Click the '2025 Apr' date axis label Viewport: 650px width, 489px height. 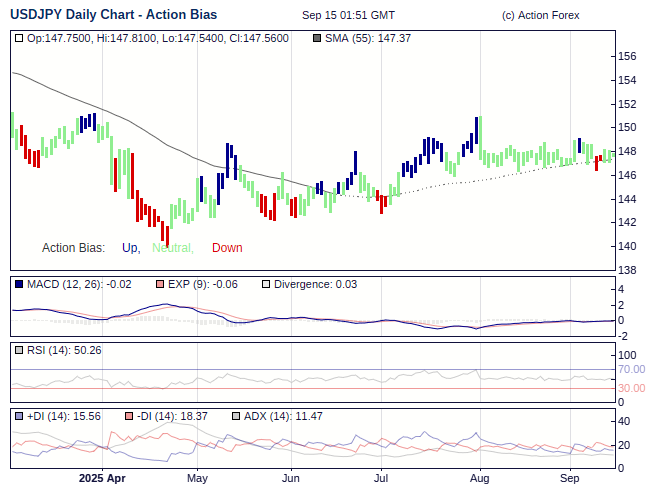102,478
